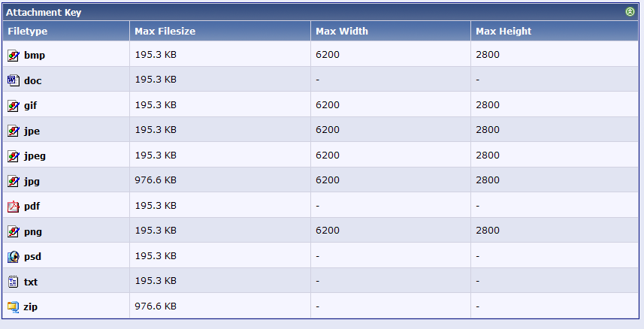644x329 pixels.
Task: Click the Max Width column header
Action: pyautogui.click(x=342, y=32)
